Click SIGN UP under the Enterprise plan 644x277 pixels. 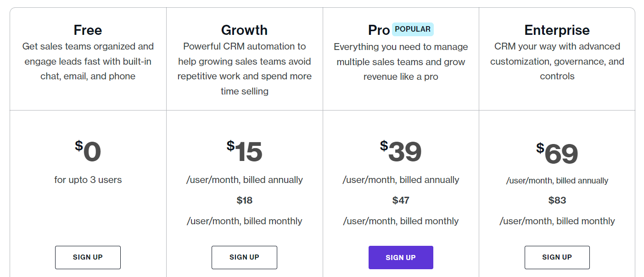[557, 257]
